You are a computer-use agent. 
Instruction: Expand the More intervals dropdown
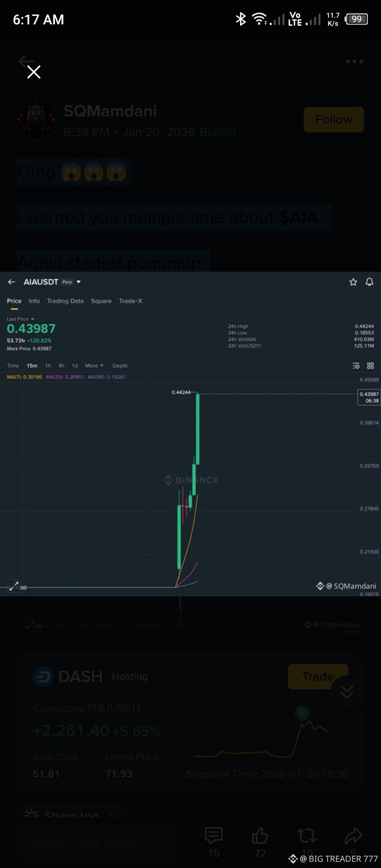[94, 366]
